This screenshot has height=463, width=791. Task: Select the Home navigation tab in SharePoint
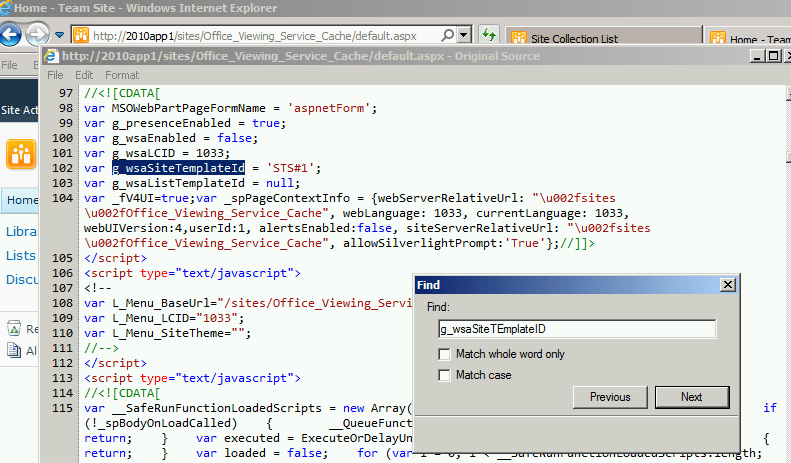(x=20, y=200)
